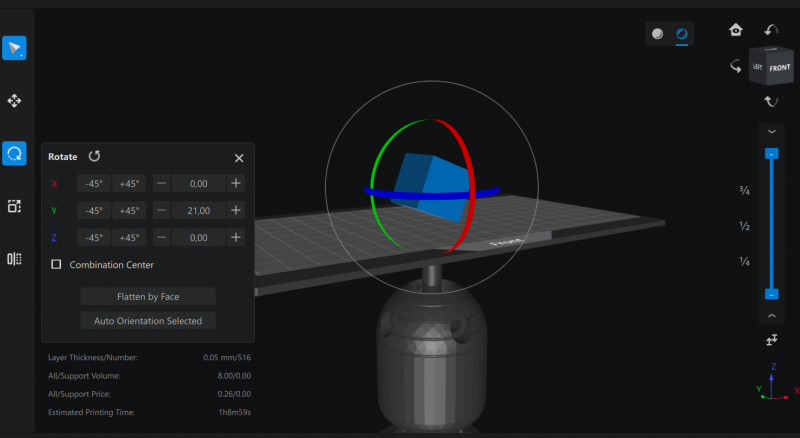Switch to solid sphere render mode
Image resolution: width=800 pixels, height=438 pixels.
pos(657,34)
